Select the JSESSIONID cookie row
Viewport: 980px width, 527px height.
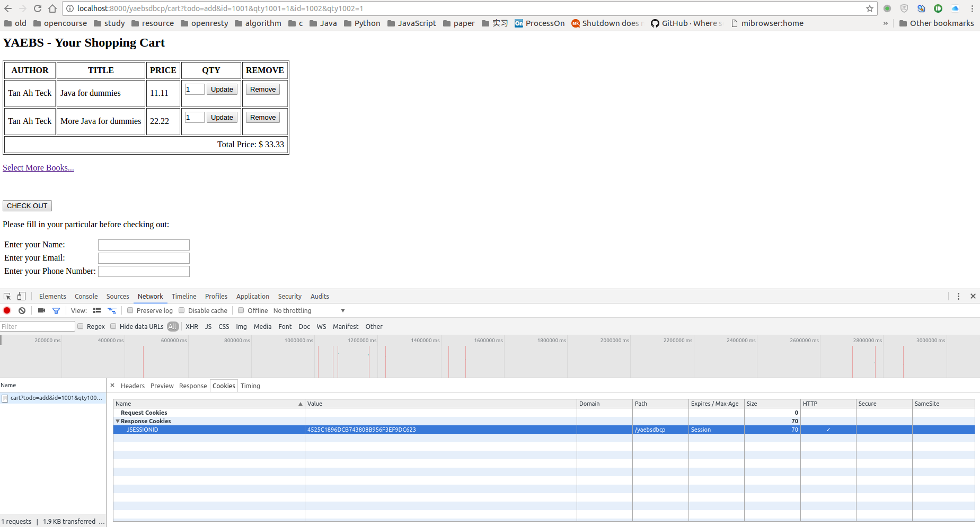point(544,430)
